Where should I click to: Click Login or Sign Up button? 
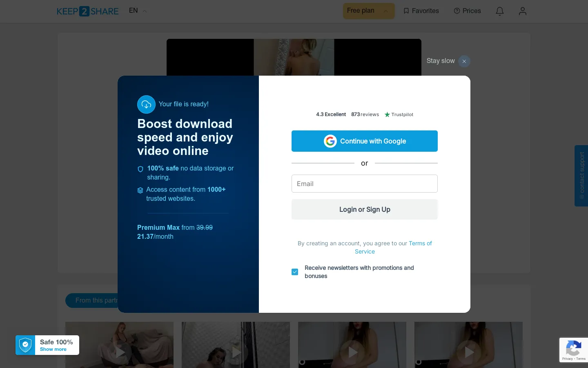(x=365, y=209)
